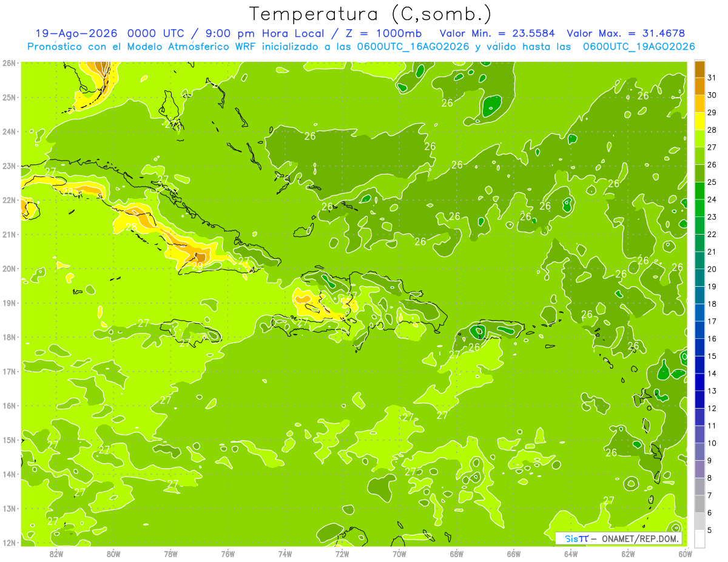Pick the dark-green swatch between 25 and 26
The image size is (728, 562).
tap(699, 173)
